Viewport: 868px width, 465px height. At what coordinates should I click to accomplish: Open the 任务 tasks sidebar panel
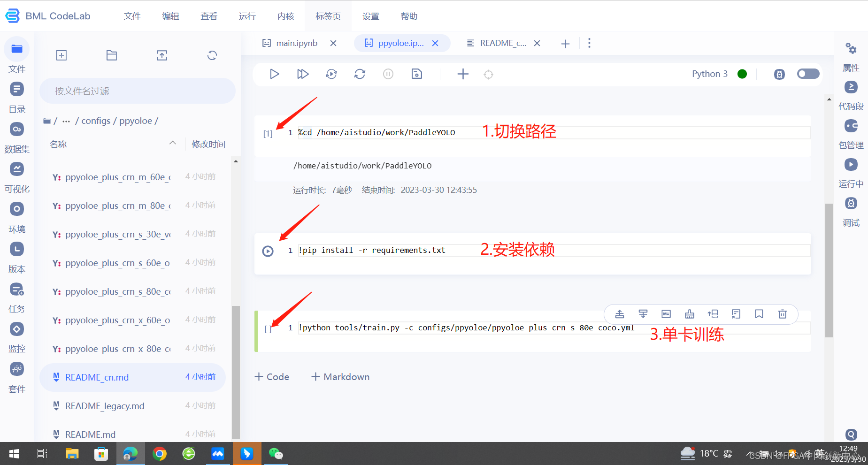click(17, 297)
